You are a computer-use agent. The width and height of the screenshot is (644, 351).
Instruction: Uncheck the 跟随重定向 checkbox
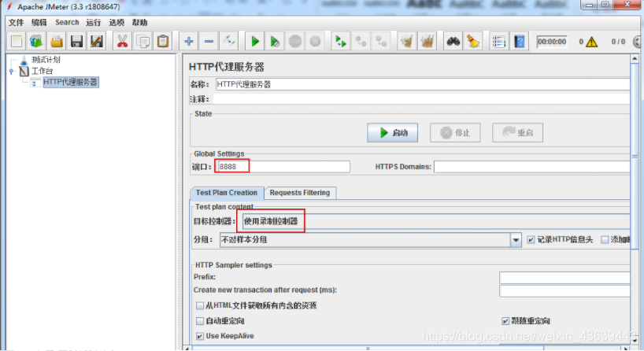pos(505,321)
